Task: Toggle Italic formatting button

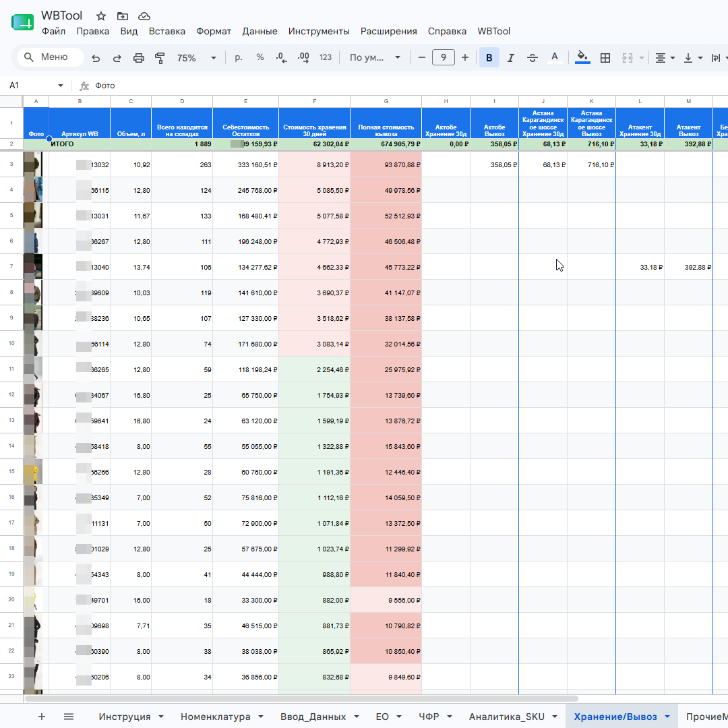Action: tap(511, 57)
